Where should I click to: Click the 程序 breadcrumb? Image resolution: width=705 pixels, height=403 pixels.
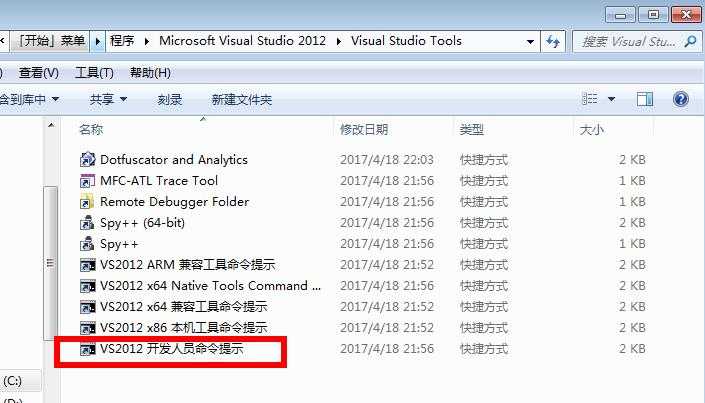122,41
